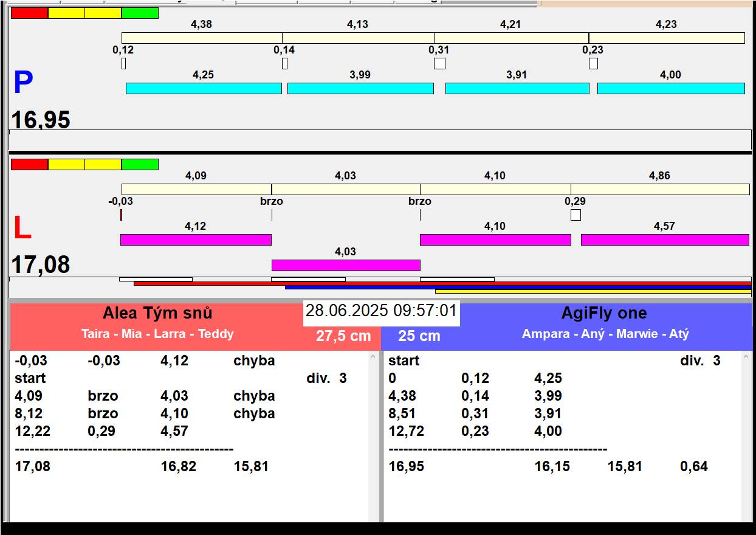Select the cyan bar labeled 4,25
Image resolution: width=756 pixels, height=535 pixels.
click(204, 88)
